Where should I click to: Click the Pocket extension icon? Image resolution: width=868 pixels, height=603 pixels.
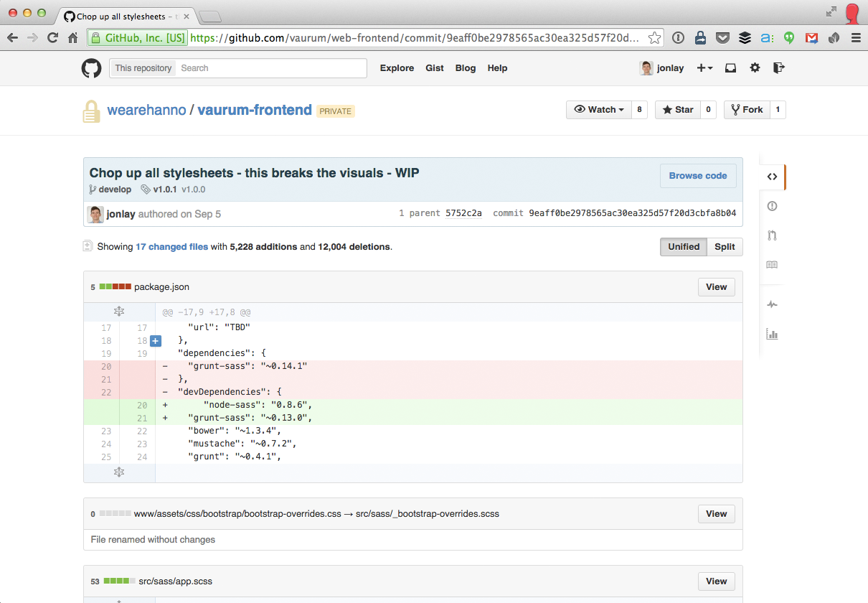click(x=723, y=38)
